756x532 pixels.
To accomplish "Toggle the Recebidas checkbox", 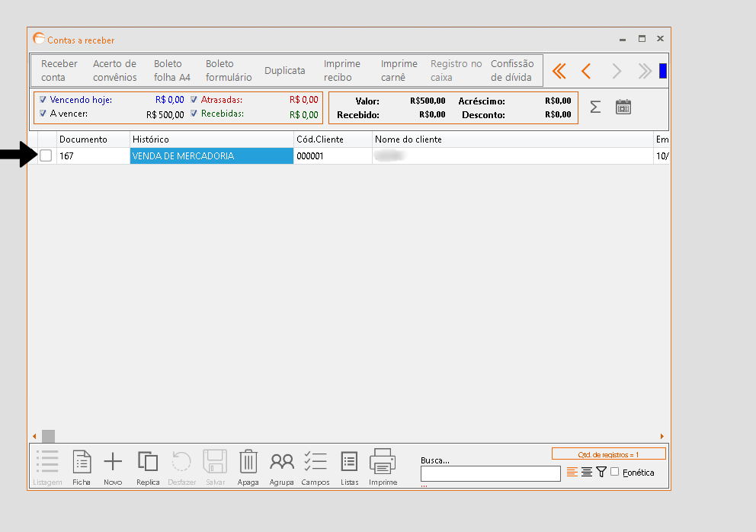I will pyautogui.click(x=194, y=114).
